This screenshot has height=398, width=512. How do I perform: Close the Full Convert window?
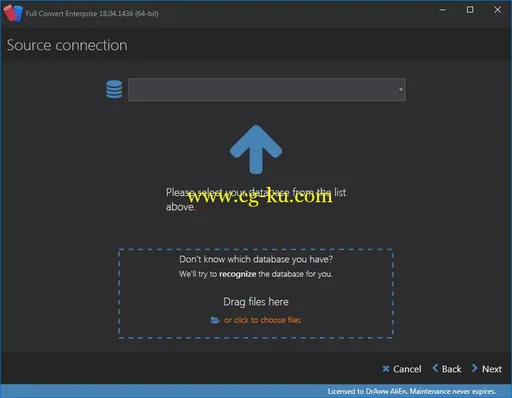point(497,10)
